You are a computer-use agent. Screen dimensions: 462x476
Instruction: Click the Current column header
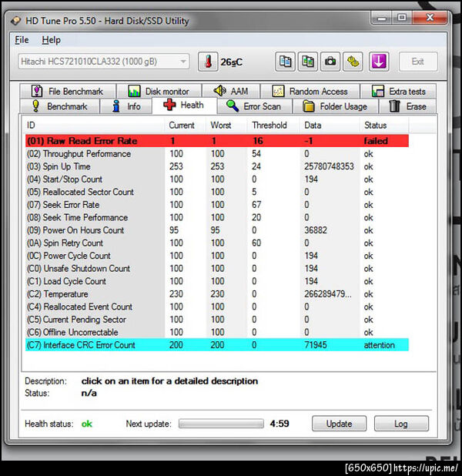coord(185,126)
